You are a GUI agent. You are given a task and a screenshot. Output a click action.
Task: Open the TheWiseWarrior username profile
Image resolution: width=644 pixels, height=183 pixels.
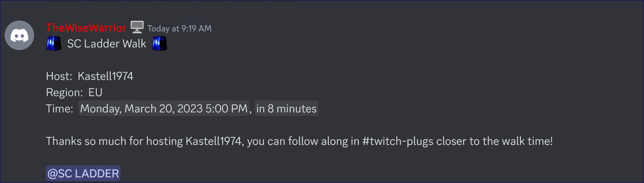(86, 28)
